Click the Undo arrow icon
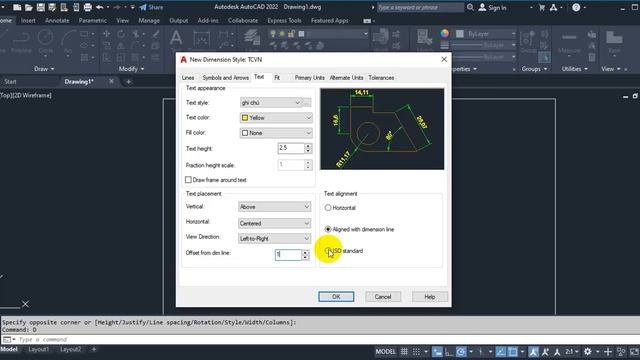Screen dimensions: 640x360 100,7
